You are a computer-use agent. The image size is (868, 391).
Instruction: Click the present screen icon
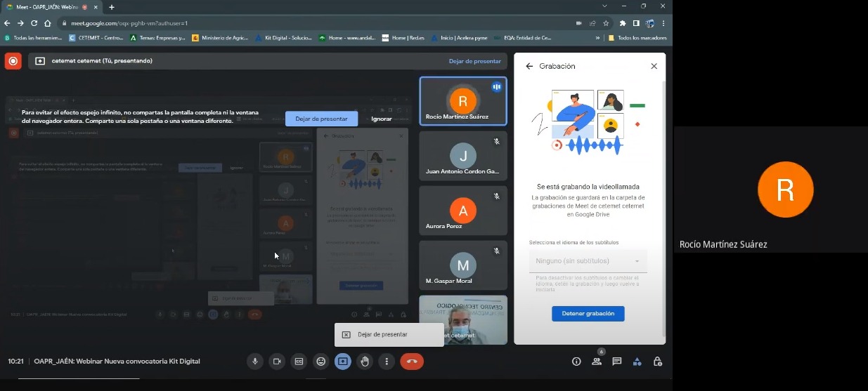343,362
